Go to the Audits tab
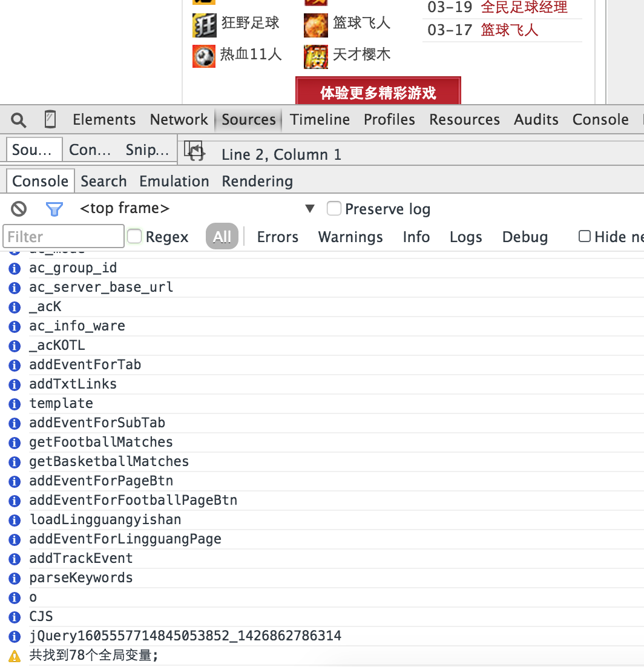 [536, 119]
